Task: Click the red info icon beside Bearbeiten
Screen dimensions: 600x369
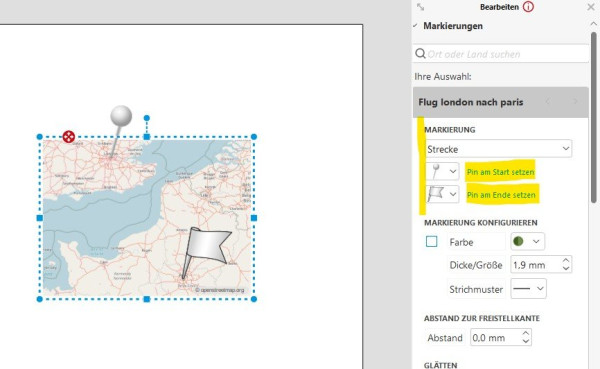Action: [x=528, y=7]
